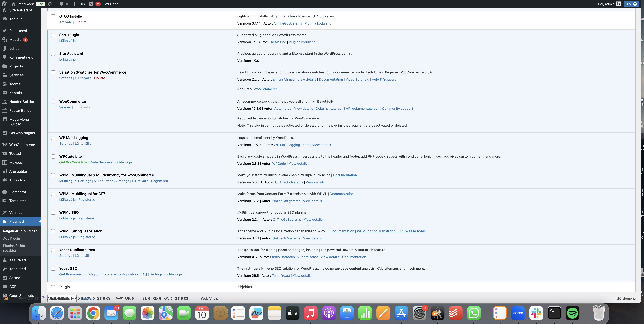Go to Meedia library in sidebar
This screenshot has height=324, width=644.
(15, 40)
